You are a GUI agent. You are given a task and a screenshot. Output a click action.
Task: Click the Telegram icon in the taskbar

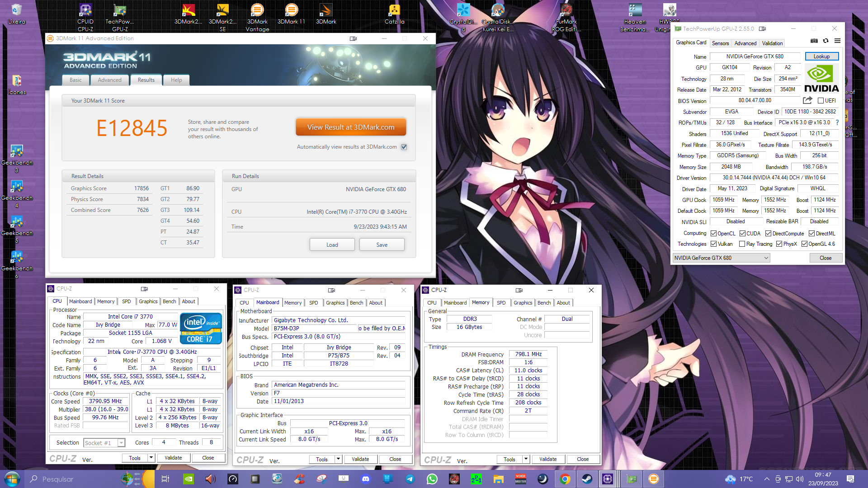tap(410, 479)
